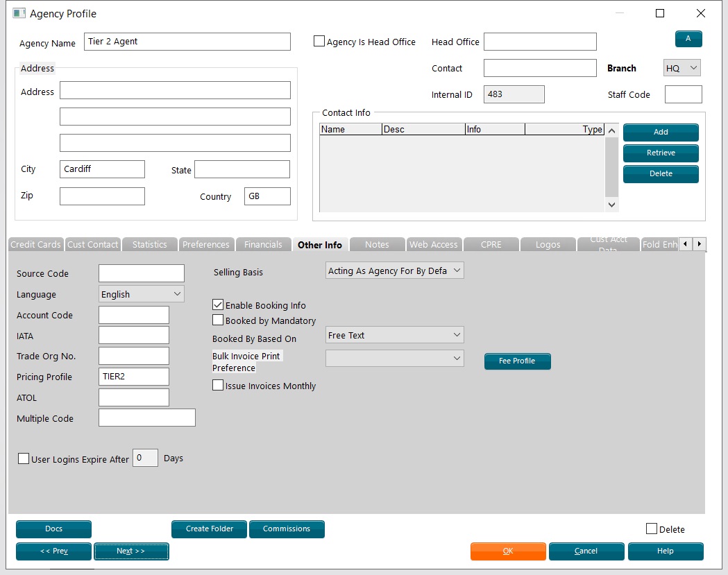Open the Language dropdown

(141, 294)
